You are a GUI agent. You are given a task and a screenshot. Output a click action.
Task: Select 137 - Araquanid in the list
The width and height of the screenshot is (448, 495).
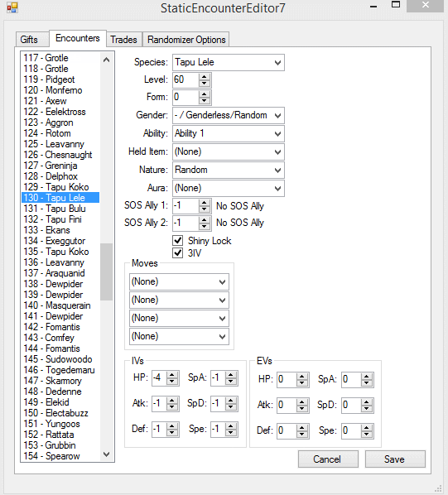click(60, 273)
